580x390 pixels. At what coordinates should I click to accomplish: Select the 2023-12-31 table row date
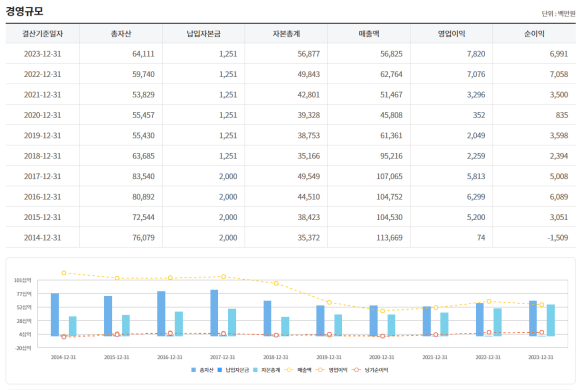[x=43, y=54]
